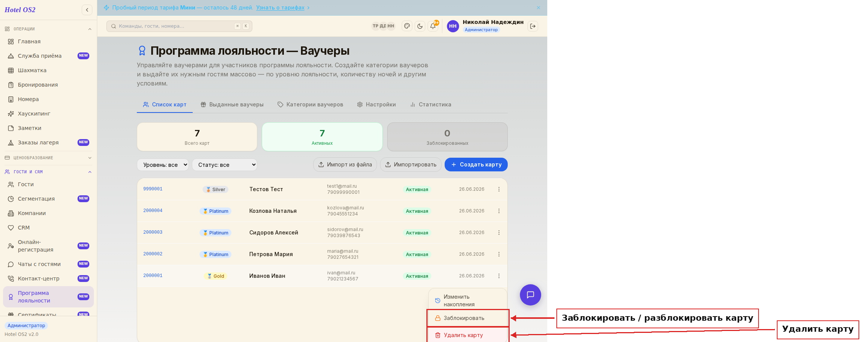Open Программа лояльности in sidebar
The image size is (868, 342).
point(48,297)
